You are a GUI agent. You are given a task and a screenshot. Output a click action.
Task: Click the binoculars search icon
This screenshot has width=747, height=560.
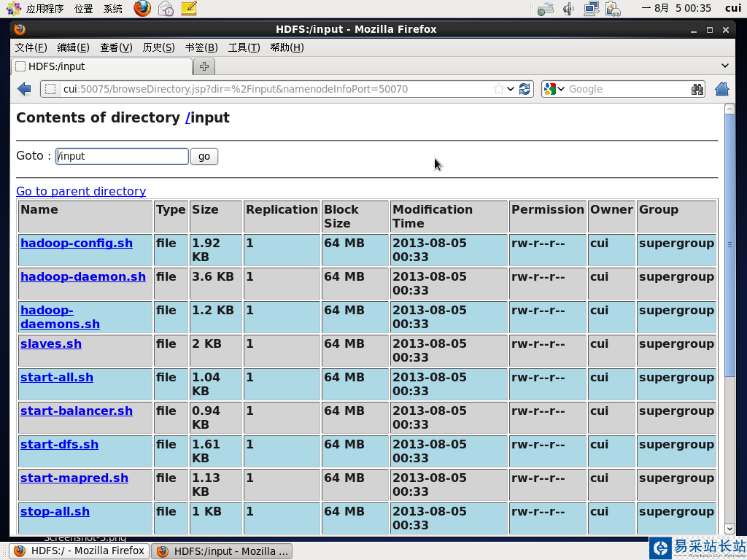[x=697, y=89]
